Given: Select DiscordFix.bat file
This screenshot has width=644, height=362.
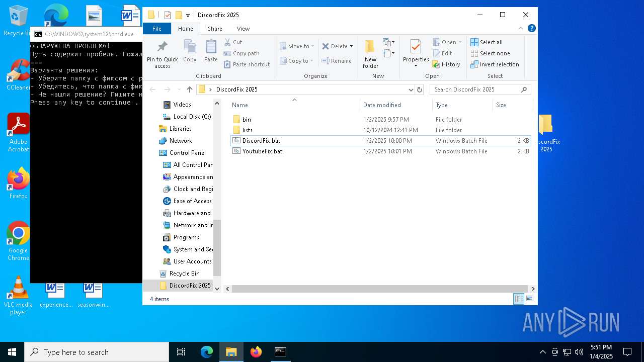Looking at the screenshot, I should pos(380,141).
